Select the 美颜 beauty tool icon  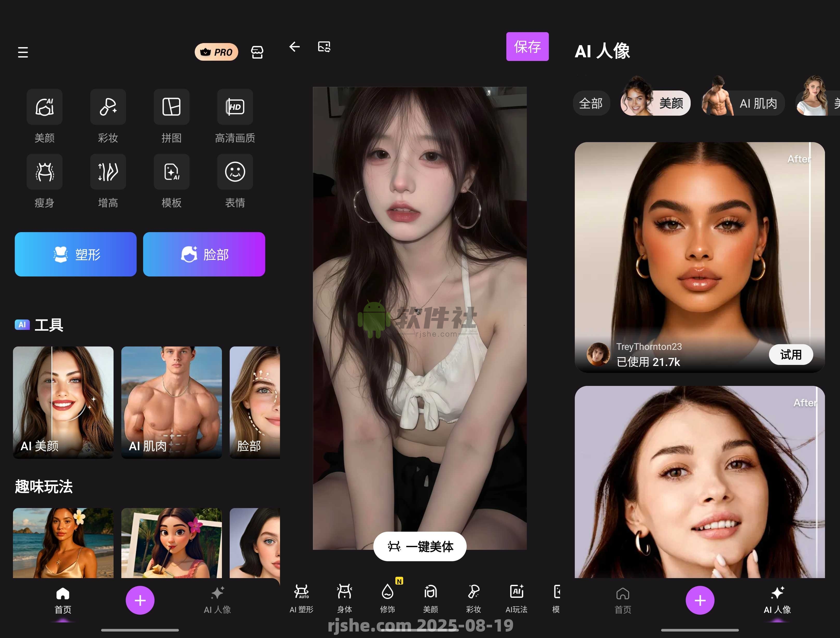click(x=44, y=107)
